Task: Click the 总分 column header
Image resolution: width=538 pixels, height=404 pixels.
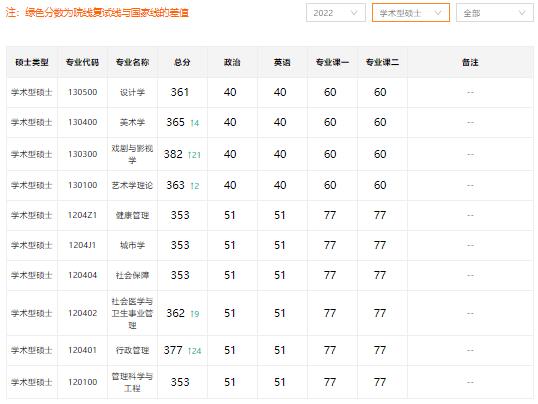Action: 182,62
